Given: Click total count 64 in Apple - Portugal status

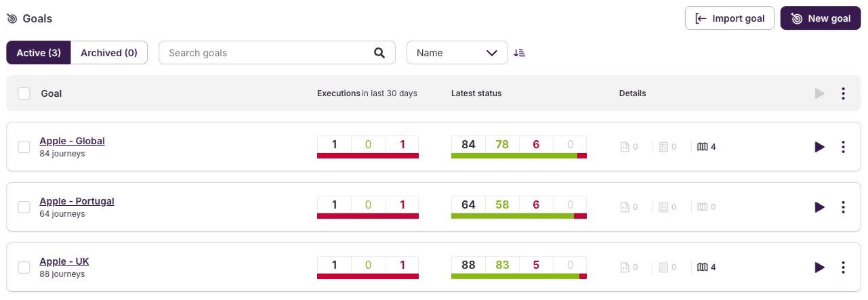Looking at the screenshot, I should 468,205.
